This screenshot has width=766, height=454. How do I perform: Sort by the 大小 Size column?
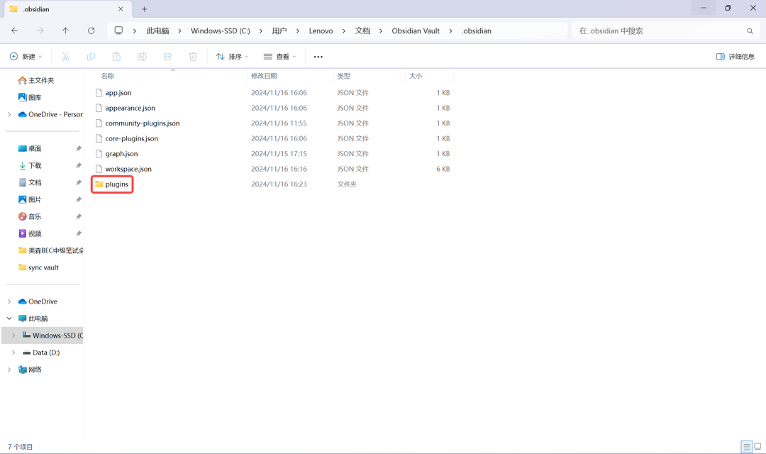[415, 76]
